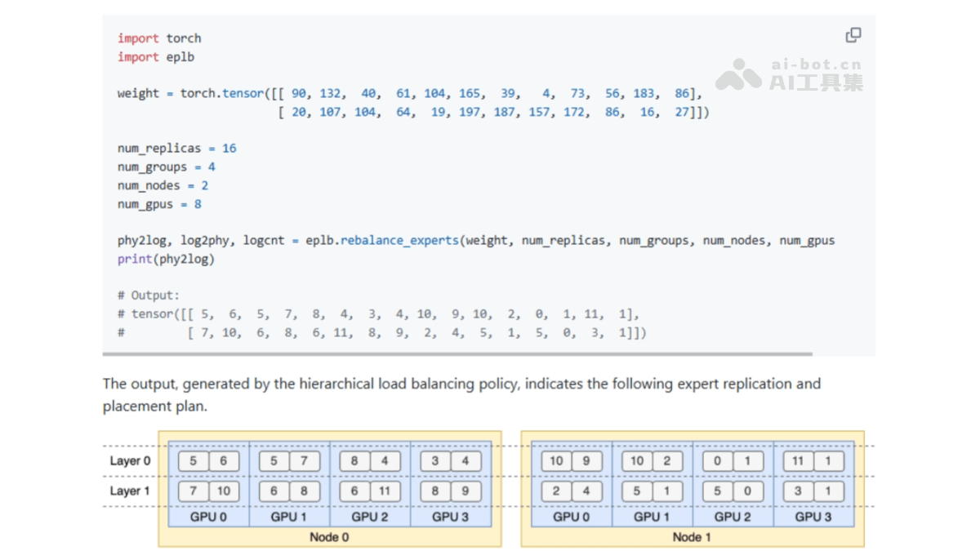Click the AI工具集 watermark text
Screen dimensions: 980x551
pyautogui.click(x=816, y=82)
